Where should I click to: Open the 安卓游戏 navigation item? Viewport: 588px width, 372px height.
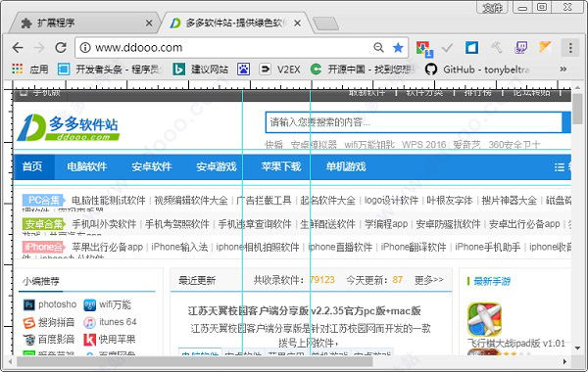click(217, 166)
